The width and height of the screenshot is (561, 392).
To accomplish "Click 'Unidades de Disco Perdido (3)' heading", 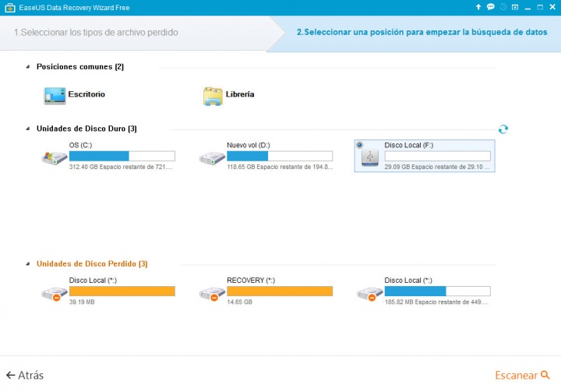I will [x=92, y=264].
